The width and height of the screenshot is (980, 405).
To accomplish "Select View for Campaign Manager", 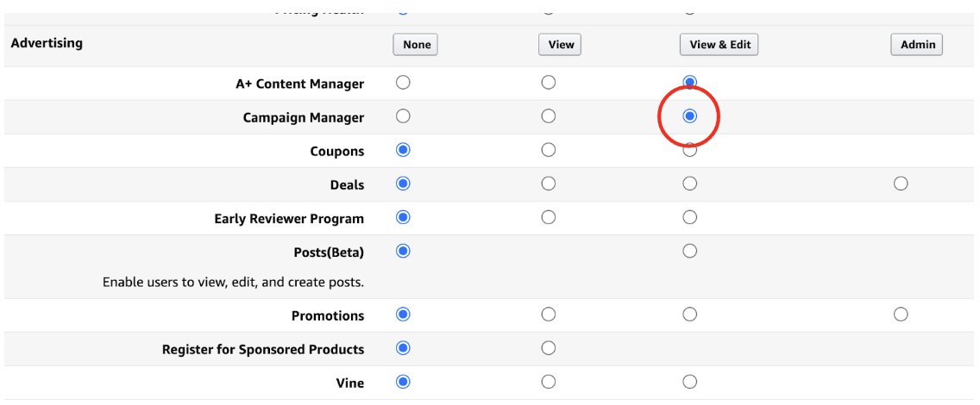I will [548, 116].
